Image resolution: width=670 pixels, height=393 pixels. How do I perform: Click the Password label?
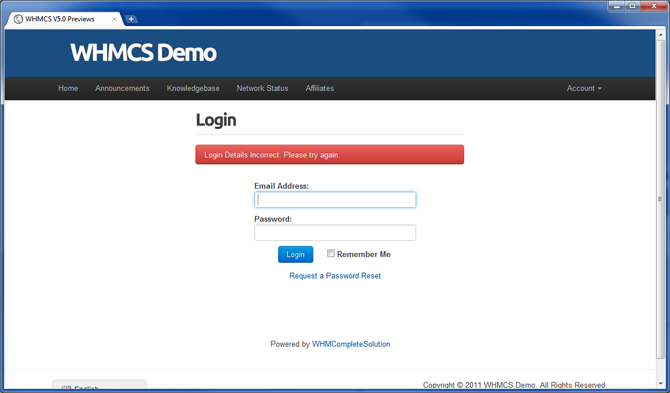point(273,219)
